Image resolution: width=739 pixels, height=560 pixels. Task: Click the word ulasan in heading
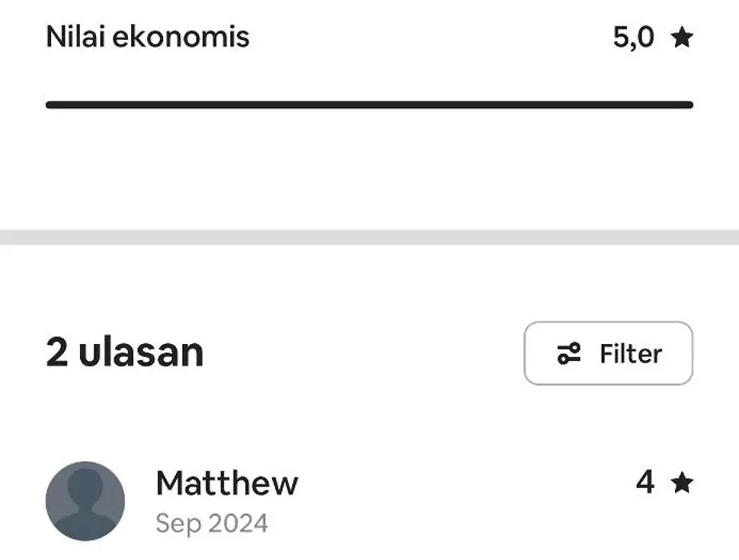point(141,353)
